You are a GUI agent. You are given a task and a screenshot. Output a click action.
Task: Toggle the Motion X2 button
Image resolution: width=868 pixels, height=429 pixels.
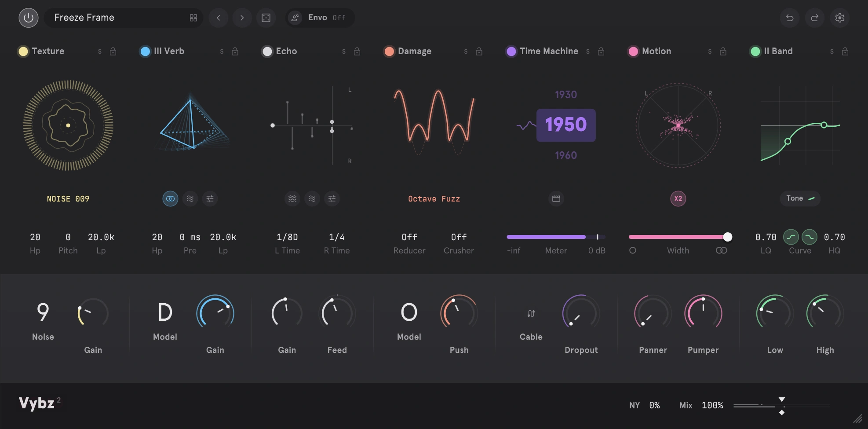678,199
